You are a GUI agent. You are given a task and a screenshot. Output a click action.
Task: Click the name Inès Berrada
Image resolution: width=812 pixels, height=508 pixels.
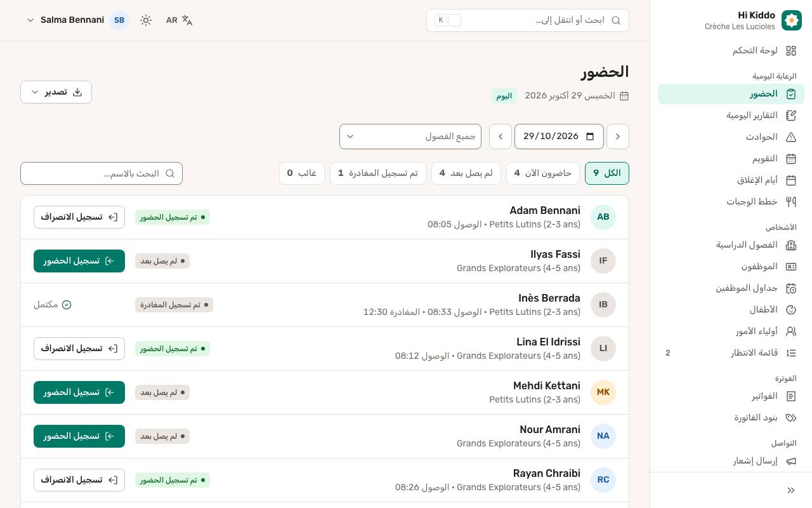click(549, 298)
